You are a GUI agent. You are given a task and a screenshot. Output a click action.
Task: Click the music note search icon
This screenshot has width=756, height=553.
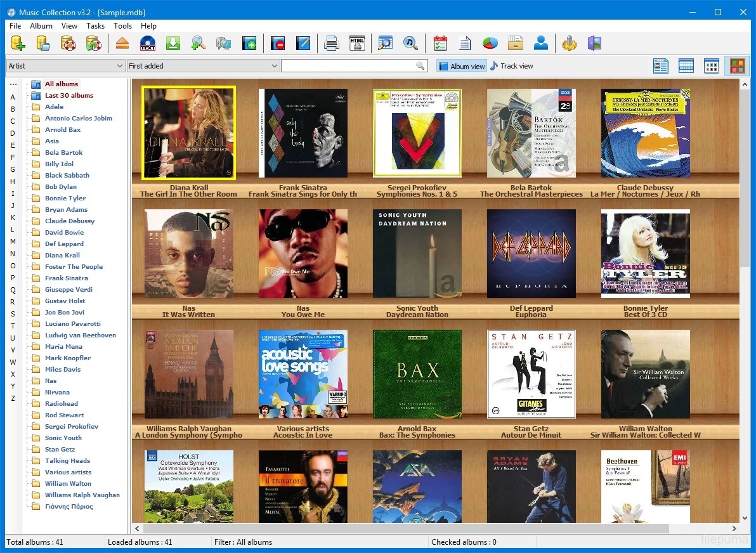410,43
